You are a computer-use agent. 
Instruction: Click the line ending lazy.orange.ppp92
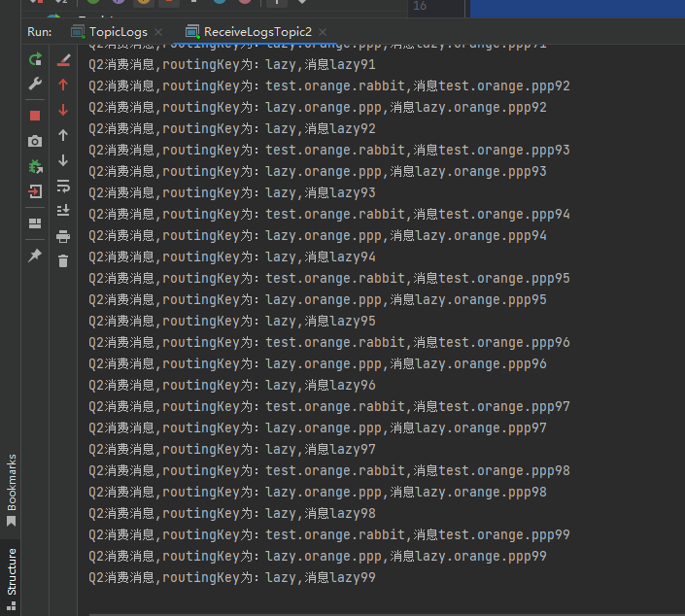click(x=318, y=107)
